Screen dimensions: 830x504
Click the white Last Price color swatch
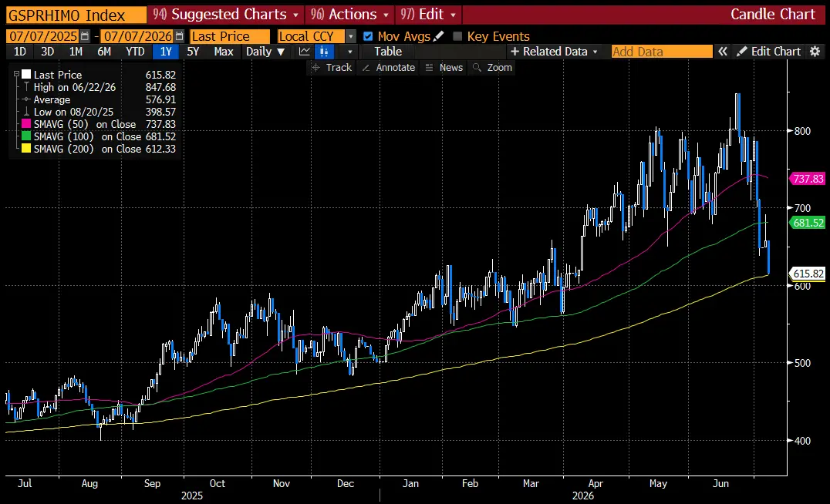click(x=26, y=75)
